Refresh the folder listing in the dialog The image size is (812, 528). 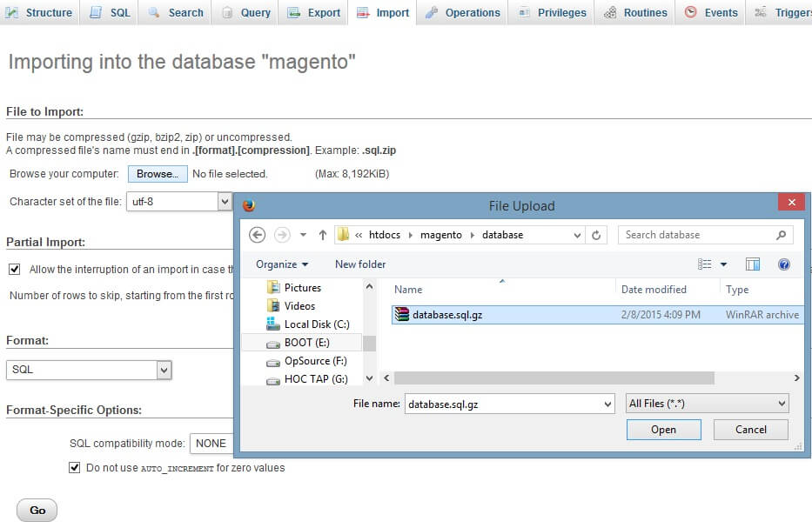click(x=596, y=235)
